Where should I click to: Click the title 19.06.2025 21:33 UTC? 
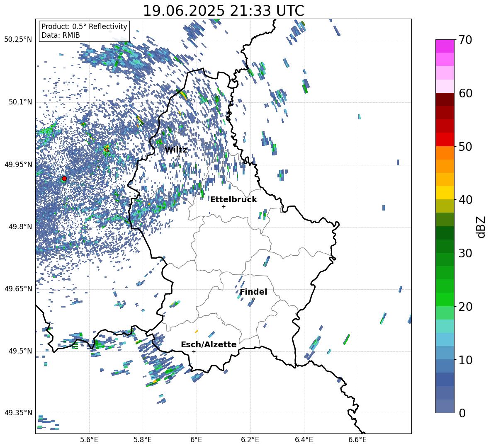(224, 11)
